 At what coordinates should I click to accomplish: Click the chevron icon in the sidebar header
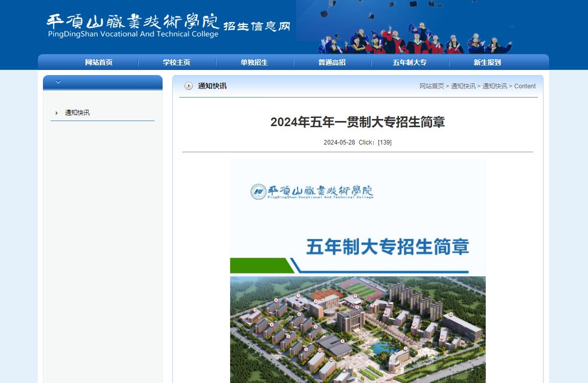click(58, 82)
